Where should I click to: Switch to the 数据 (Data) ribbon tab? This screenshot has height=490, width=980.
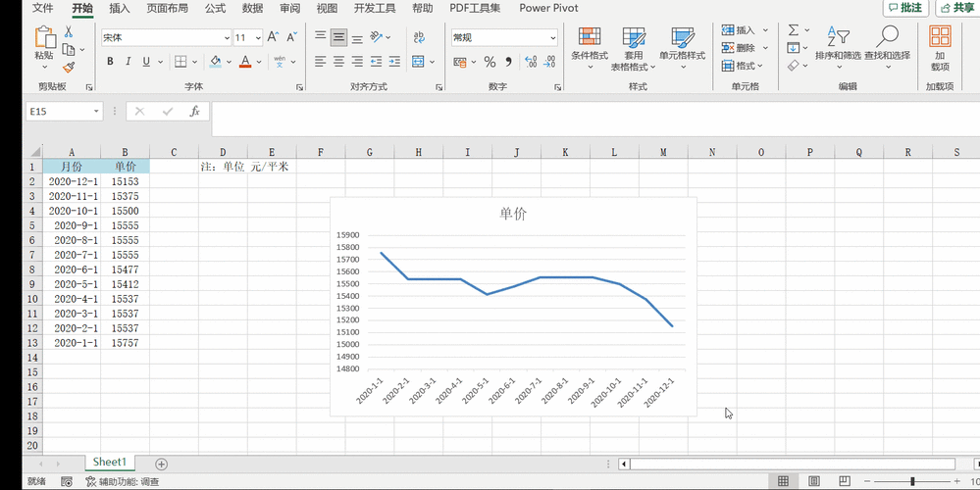pos(252,8)
